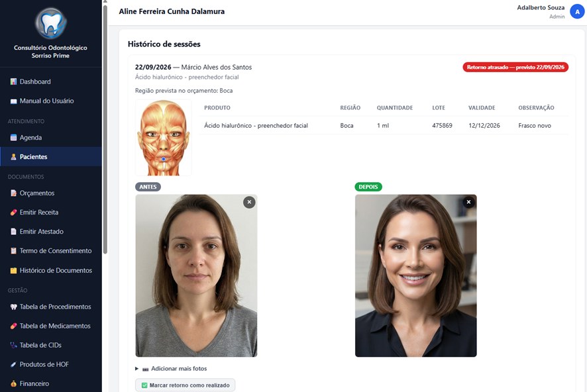Open Emitir Receita page
The width and height of the screenshot is (587, 392).
pos(50,213)
